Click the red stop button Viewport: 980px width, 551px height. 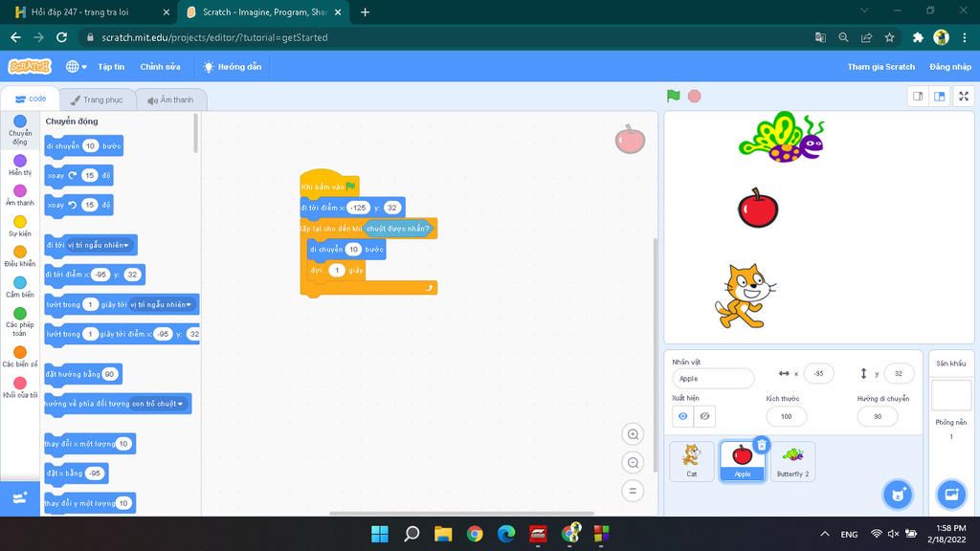[695, 97]
